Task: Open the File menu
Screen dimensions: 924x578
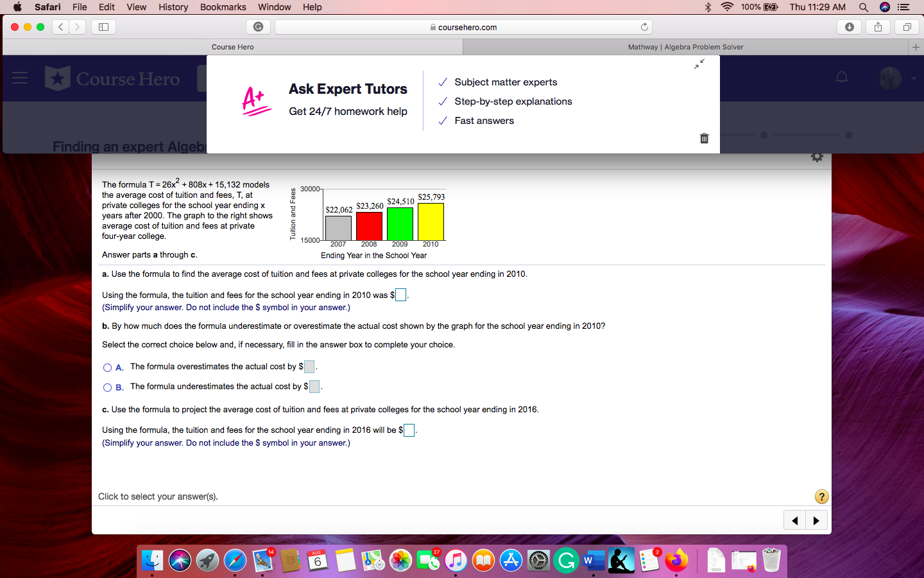Action: [x=80, y=7]
